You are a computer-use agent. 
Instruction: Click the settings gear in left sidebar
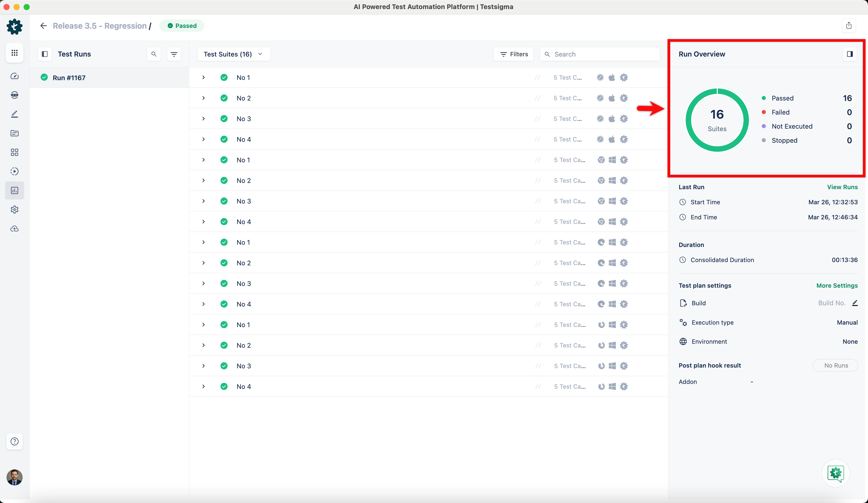[x=15, y=210]
